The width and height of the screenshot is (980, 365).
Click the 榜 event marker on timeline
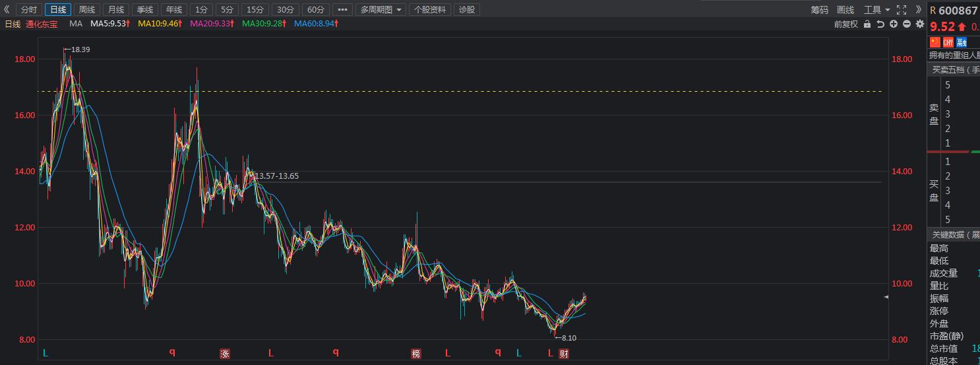coord(415,353)
